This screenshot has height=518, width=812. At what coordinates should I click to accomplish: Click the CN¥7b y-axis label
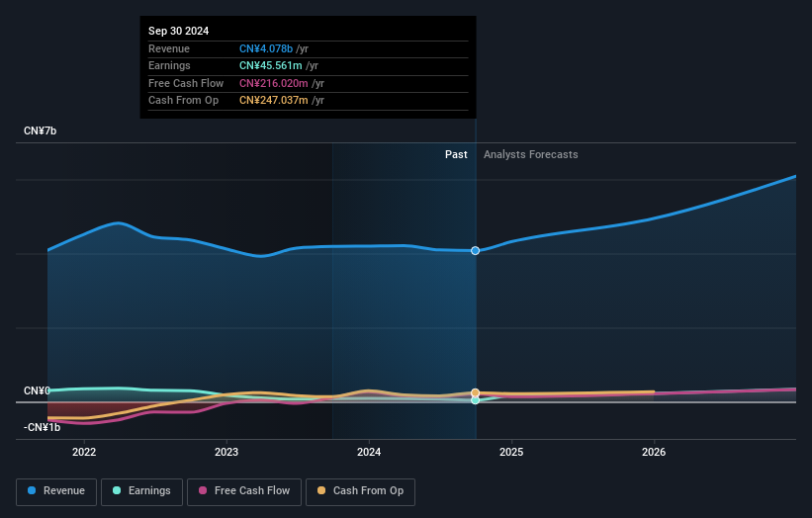click(40, 130)
